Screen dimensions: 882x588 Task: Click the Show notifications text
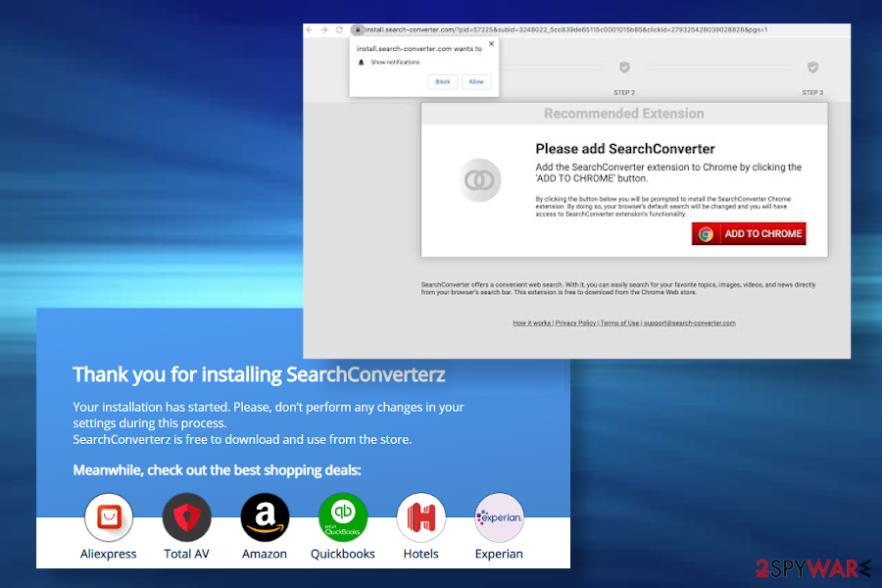(x=396, y=63)
